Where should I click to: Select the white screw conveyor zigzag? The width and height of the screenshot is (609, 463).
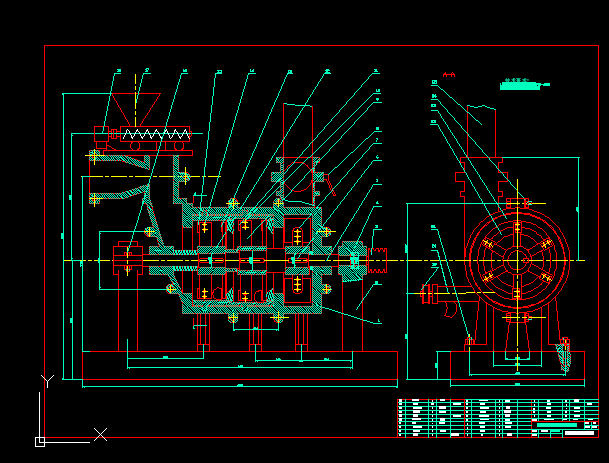click(x=156, y=134)
